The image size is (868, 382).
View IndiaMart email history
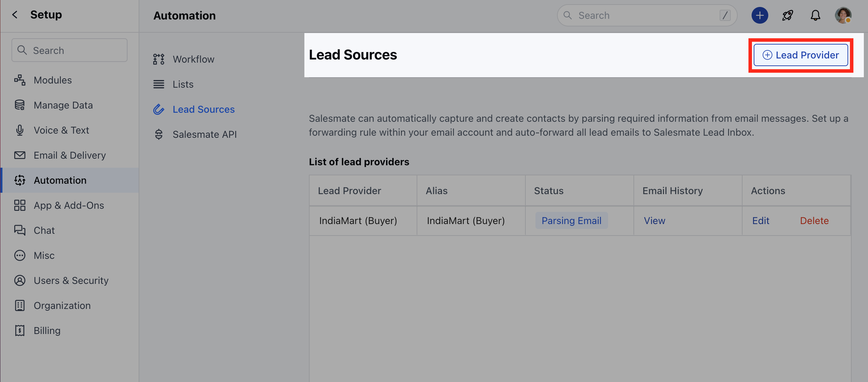[x=654, y=221]
